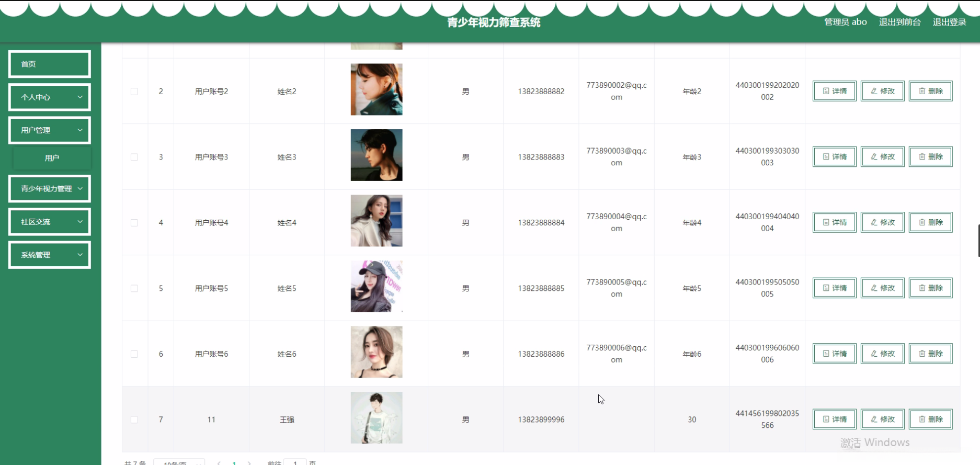980x465 pixels.
Task: Click the avatar thumbnail of 姓名3
Action: 377,155
